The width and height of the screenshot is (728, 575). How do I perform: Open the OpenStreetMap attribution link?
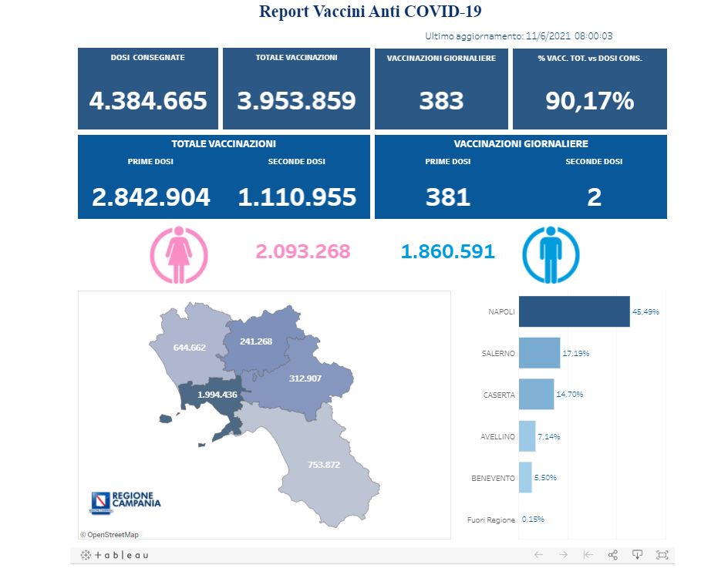pyautogui.click(x=110, y=534)
